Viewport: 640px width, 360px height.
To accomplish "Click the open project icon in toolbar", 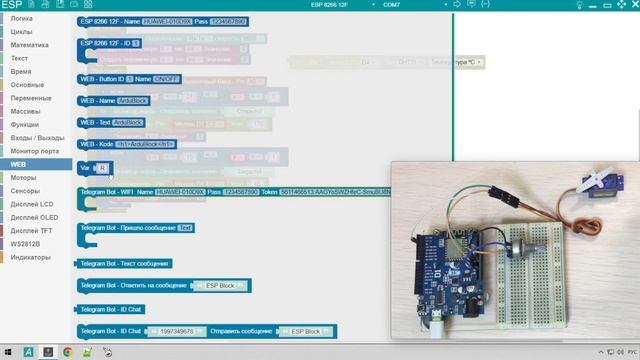I will coord(45,4).
